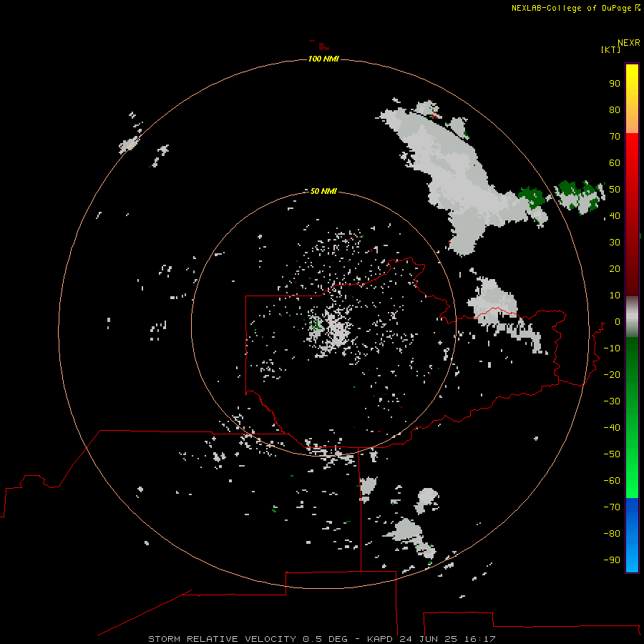
Task: Click the 16:17 timestamp in the caption
Action: tap(479, 639)
